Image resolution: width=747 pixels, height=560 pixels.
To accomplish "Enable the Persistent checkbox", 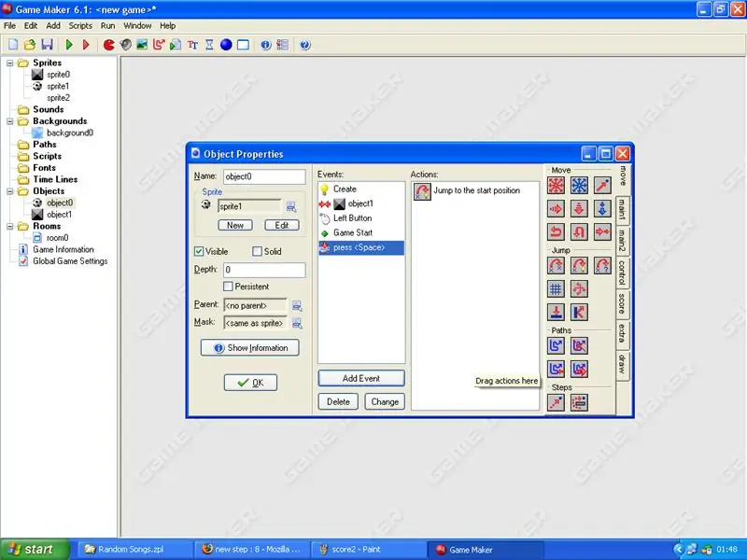I will (x=228, y=287).
